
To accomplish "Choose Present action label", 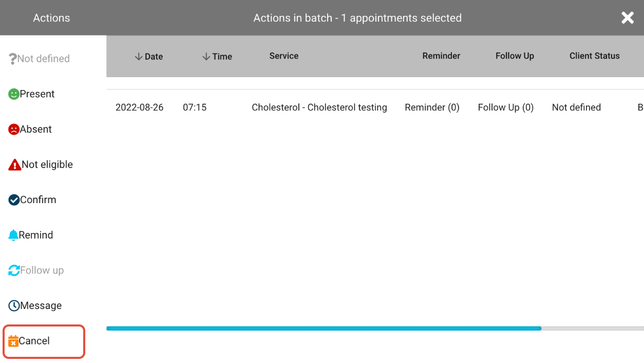I will 37,94.
